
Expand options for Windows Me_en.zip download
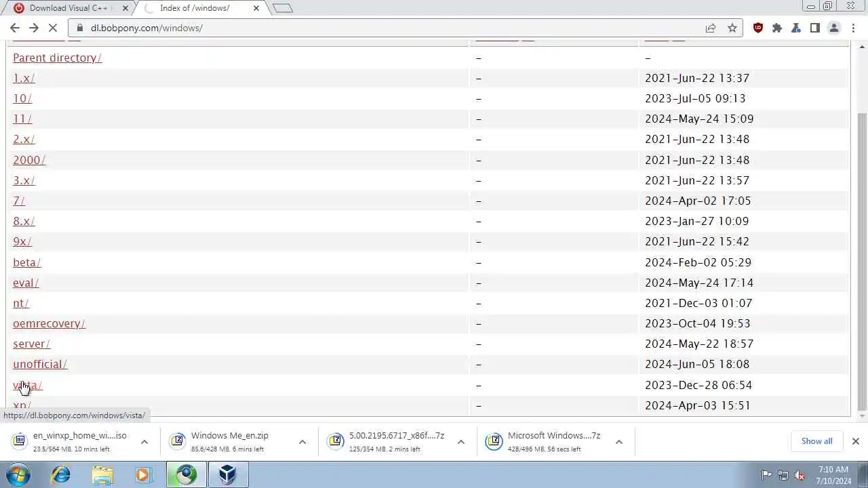pos(302,442)
